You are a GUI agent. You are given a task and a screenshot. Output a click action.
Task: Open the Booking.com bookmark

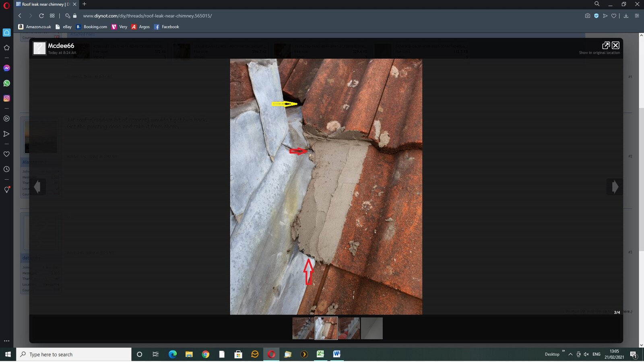coord(92,27)
